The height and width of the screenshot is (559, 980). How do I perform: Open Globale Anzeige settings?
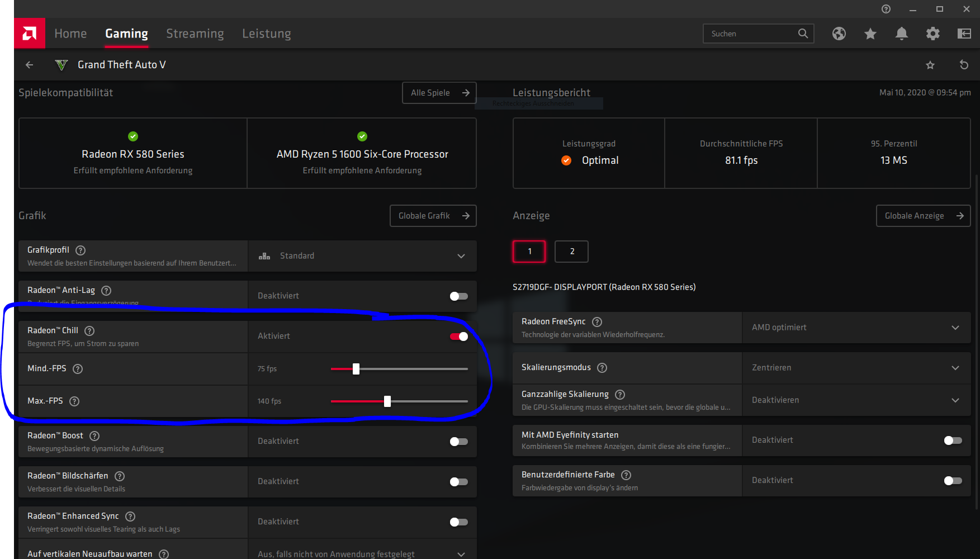pos(924,216)
